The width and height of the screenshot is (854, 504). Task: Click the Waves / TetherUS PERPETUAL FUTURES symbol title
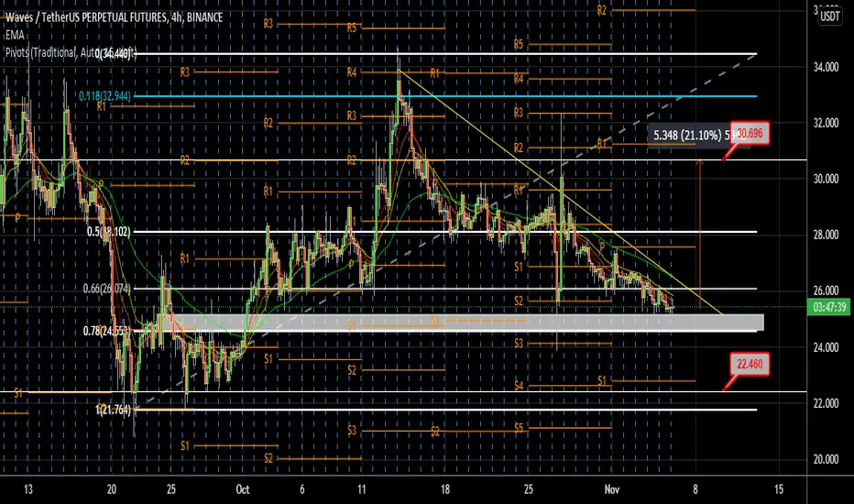tap(115, 18)
